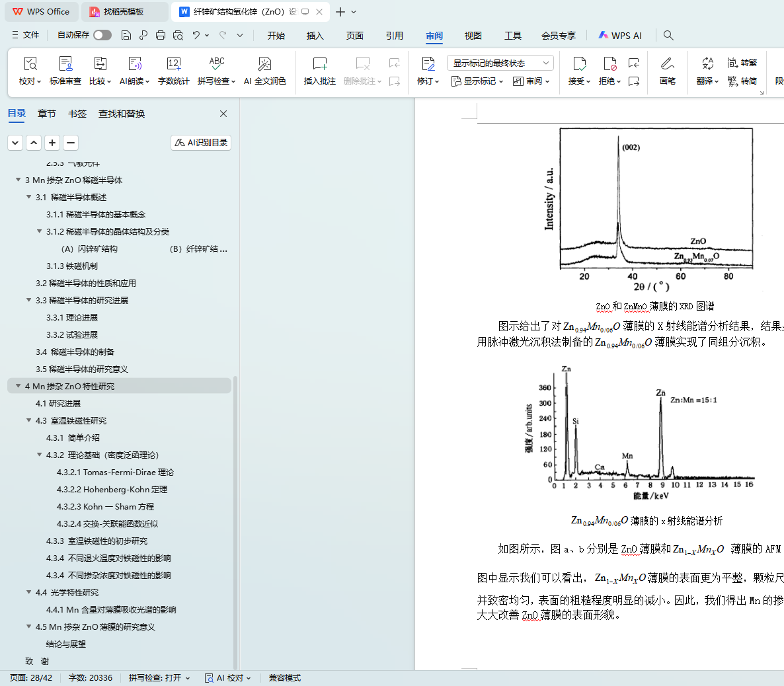The height and width of the screenshot is (686, 784).
Task: Click the 校对 proofreading icon
Action: tap(30, 64)
